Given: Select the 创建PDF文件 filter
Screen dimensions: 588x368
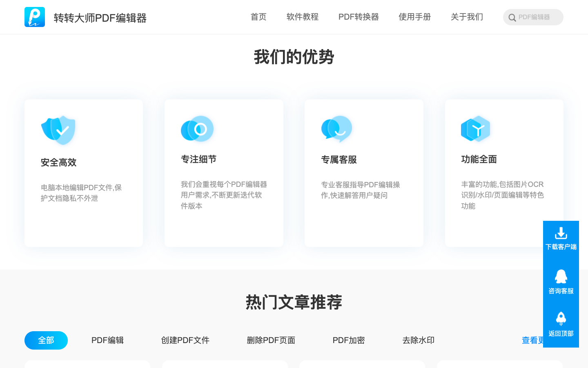Looking at the screenshot, I should pyautogui.click(x=185, y=340).
